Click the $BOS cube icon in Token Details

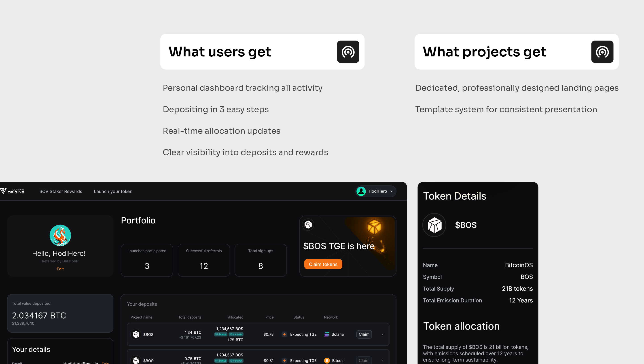pyautogui.click(x=434, y=225)
